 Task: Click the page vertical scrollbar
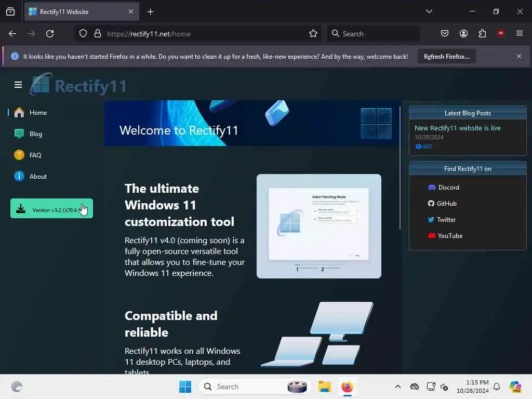point(400,168)
